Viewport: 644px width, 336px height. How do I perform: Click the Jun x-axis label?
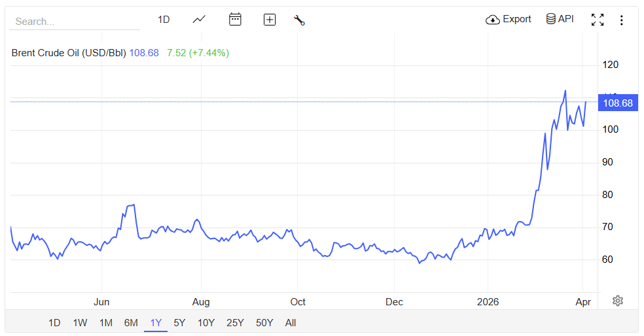pos(101,302)
